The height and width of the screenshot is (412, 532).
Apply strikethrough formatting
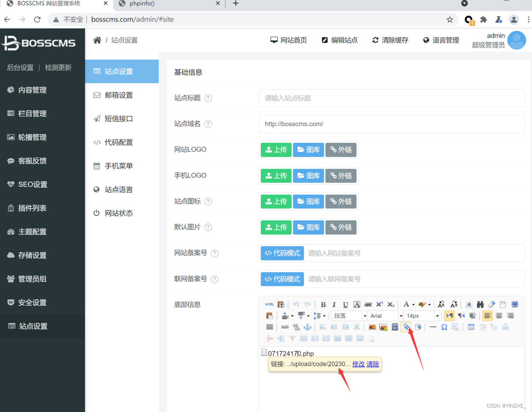(x=368, y=305)
